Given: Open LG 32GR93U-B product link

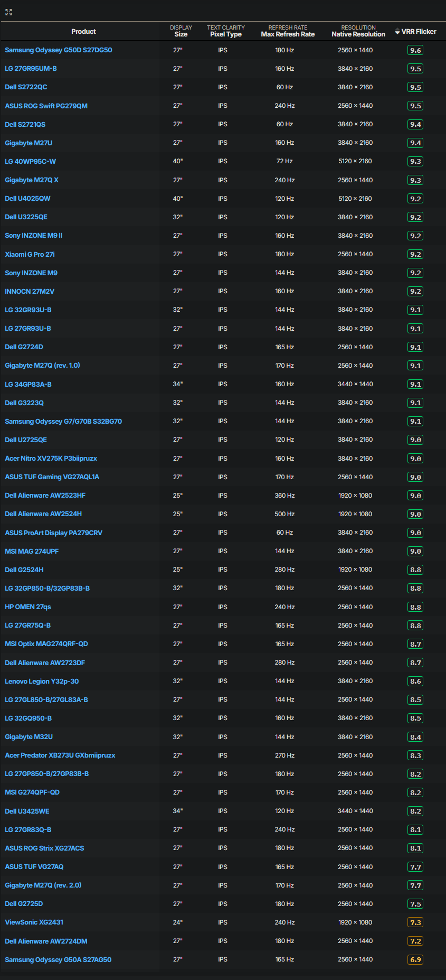Looking at the screenshot, I should coord(28,310).
